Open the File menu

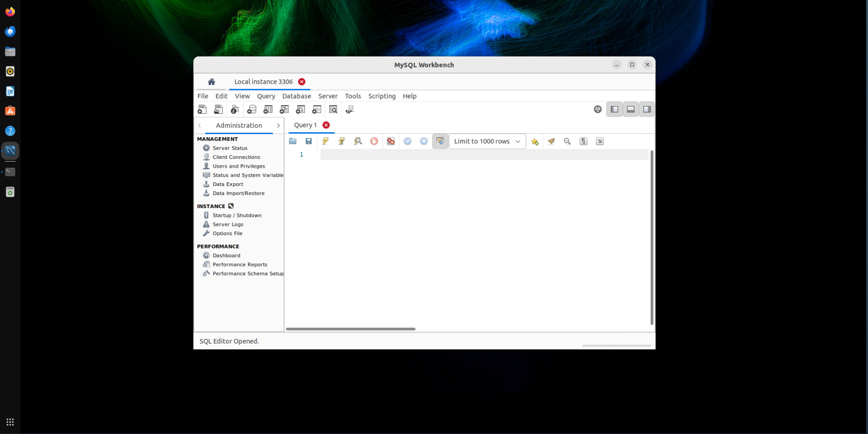pos(203,96)
